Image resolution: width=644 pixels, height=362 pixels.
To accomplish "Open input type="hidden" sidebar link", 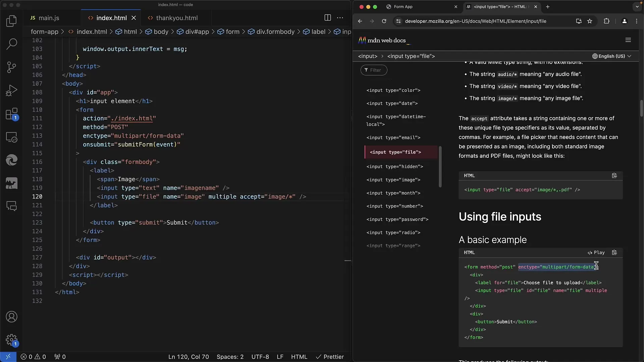I will pos(395,167).
